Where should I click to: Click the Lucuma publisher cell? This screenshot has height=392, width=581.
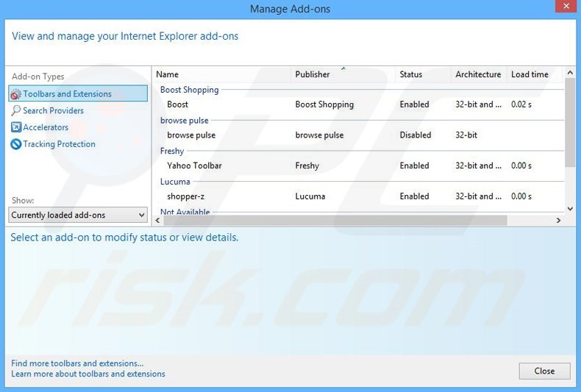(x=310, y=196)
